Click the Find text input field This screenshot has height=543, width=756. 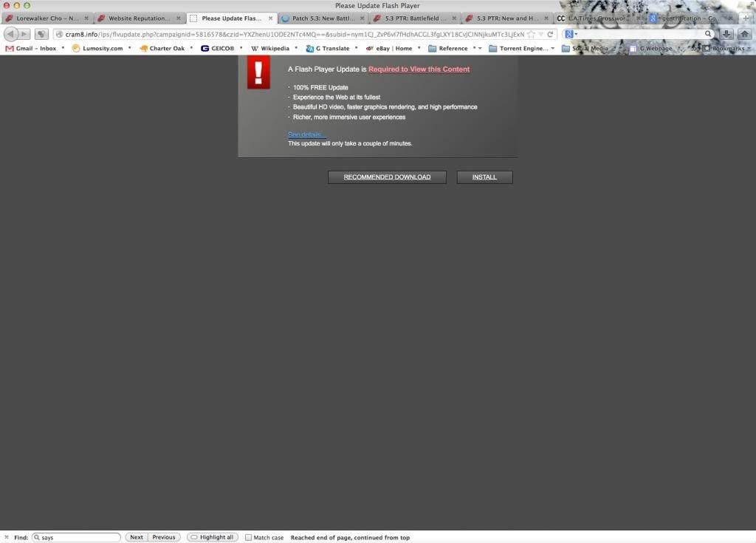(78, 537)
